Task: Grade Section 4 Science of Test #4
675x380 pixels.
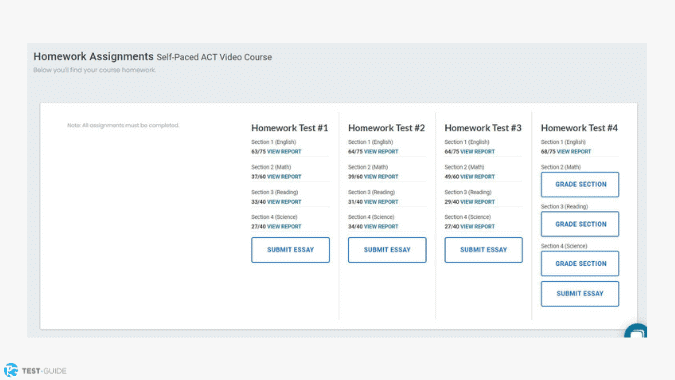Action: coord(580,263)
